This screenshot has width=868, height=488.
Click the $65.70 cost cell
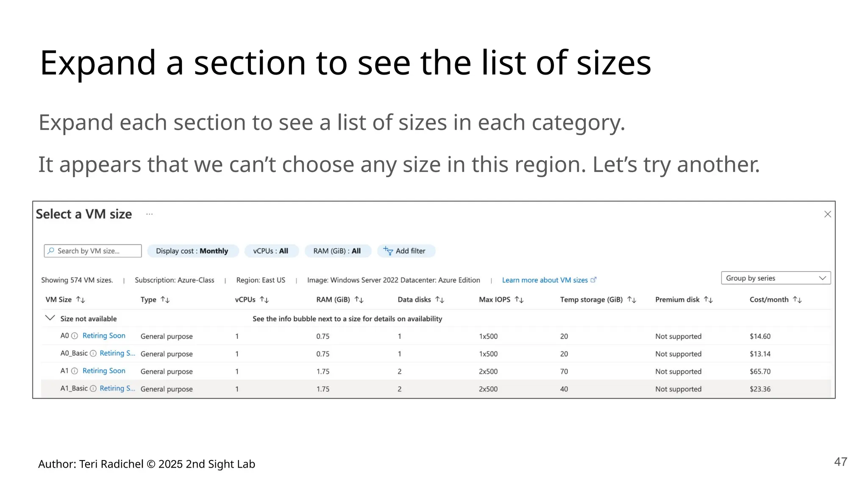click(x=760, y=372)
